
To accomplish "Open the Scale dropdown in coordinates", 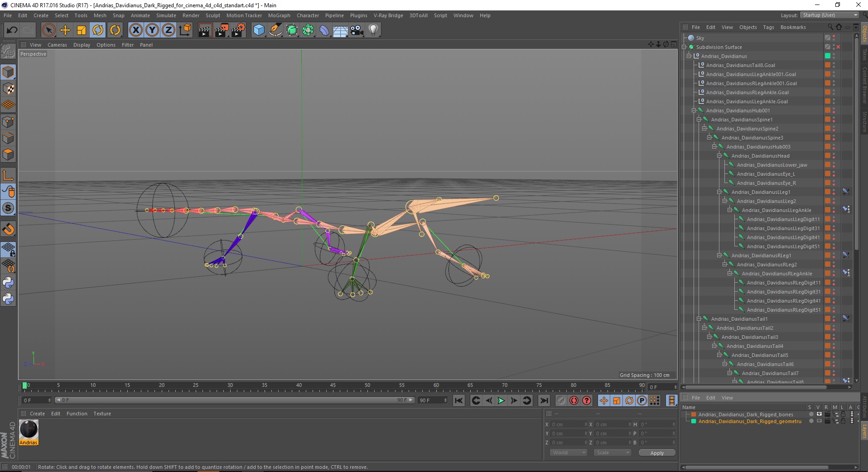I will pos(612,453).
